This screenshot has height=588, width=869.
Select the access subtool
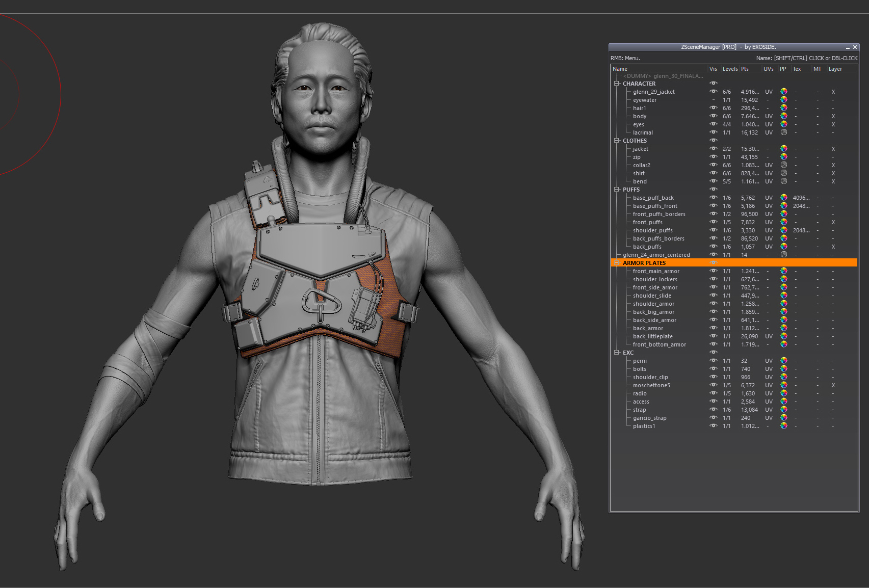(x=641, y=402)
